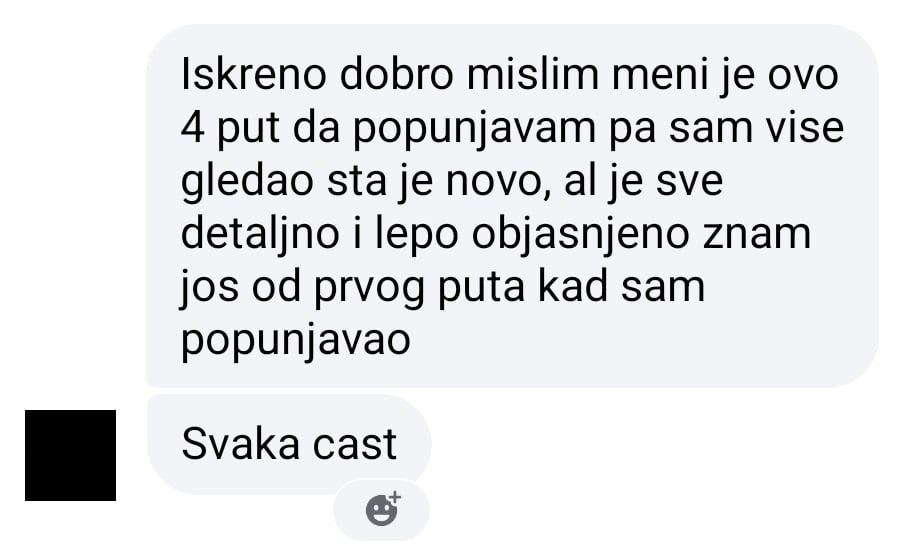Click the word "znam" in the fourth line
The height and width of the screenshot is (554, 899).
tap(757, 236)
